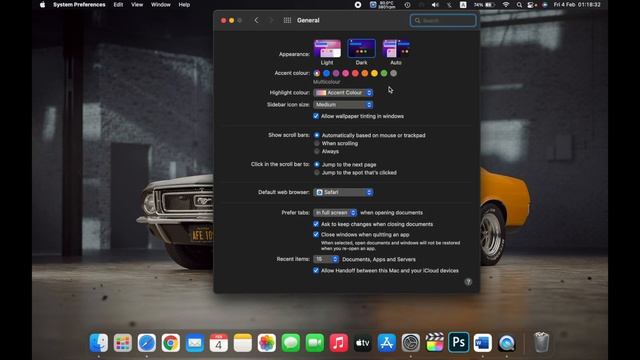Open the Help menu

184,5
